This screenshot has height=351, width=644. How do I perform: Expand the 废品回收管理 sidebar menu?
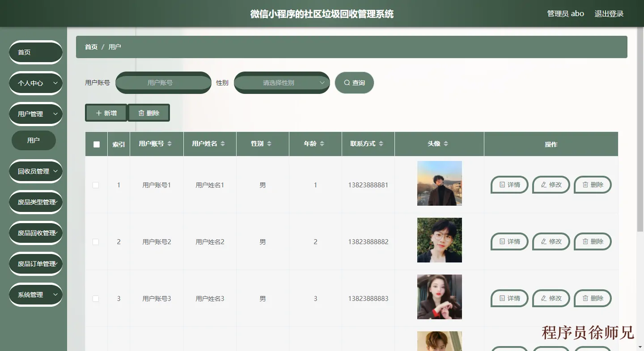36,233
